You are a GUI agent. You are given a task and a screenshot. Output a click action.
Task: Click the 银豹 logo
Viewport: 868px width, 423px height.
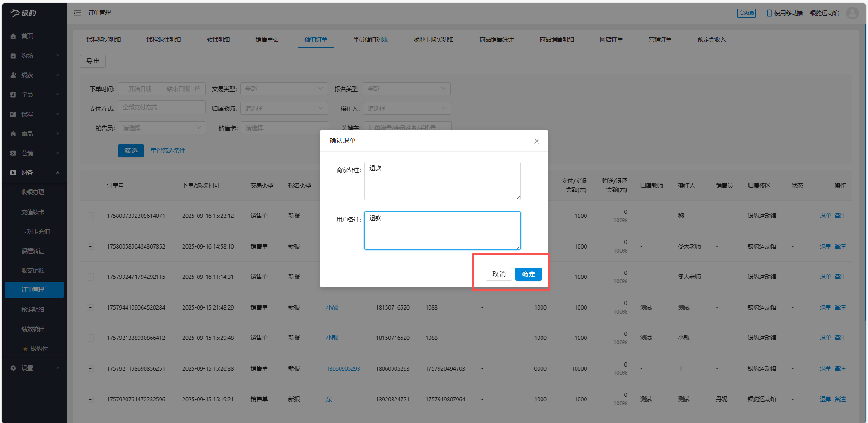pyautogui.click(x=24, y=13)
